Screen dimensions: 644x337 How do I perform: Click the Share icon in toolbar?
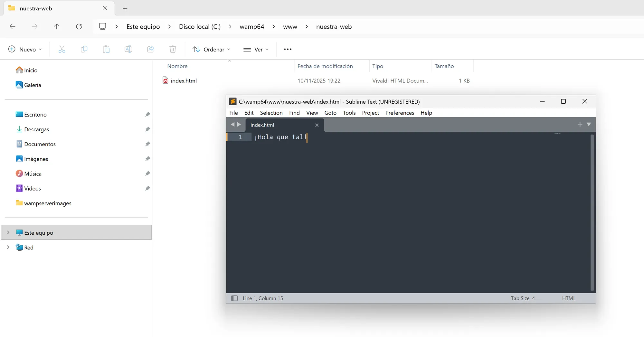coord(150,49)
